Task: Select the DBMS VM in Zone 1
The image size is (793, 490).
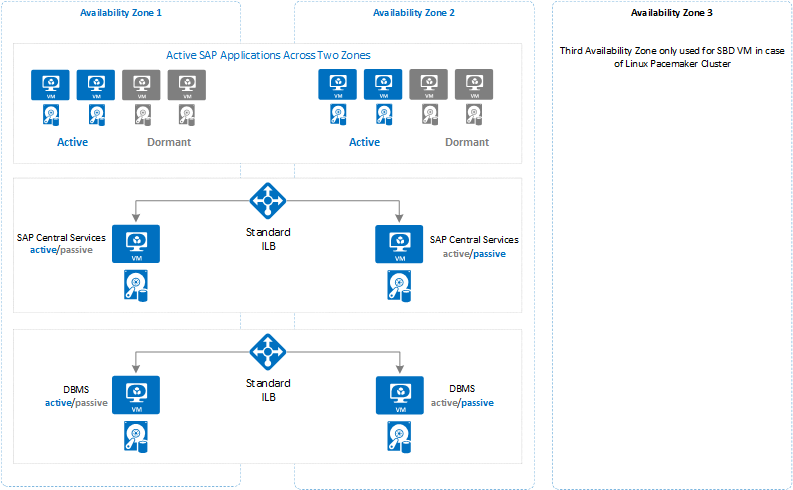Action: pyautogui.click(x=136, y=395)
